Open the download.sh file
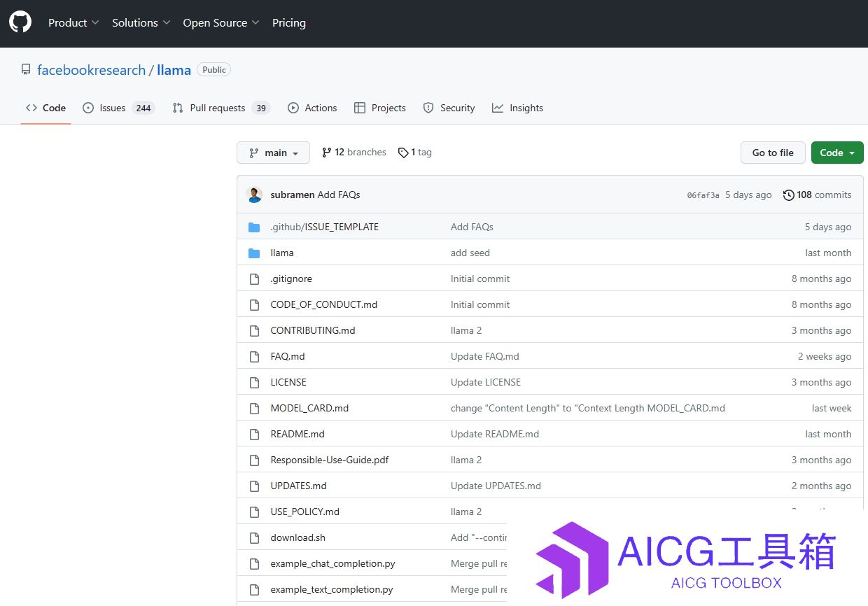This screenshot has width=868, height=606. coord(298,538)
